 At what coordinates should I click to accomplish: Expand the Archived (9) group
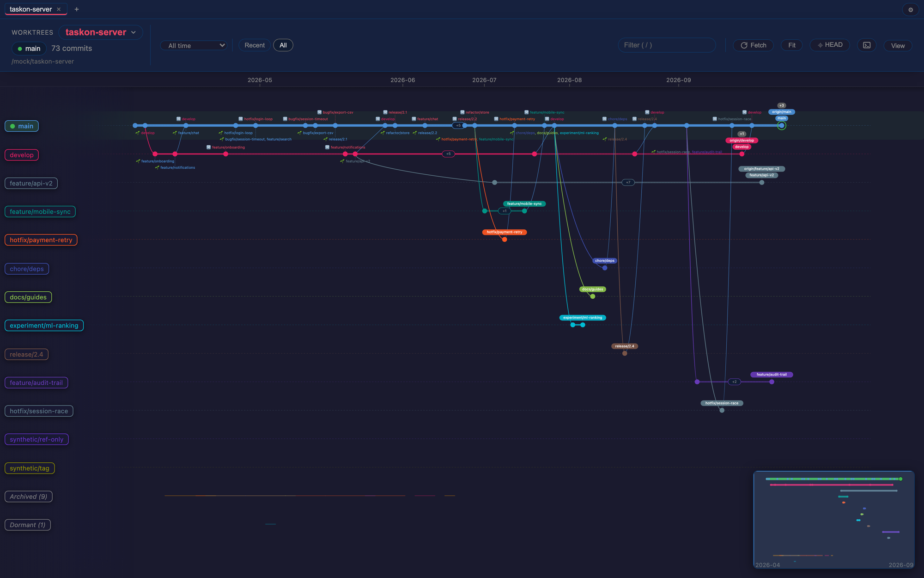(29, 497)
